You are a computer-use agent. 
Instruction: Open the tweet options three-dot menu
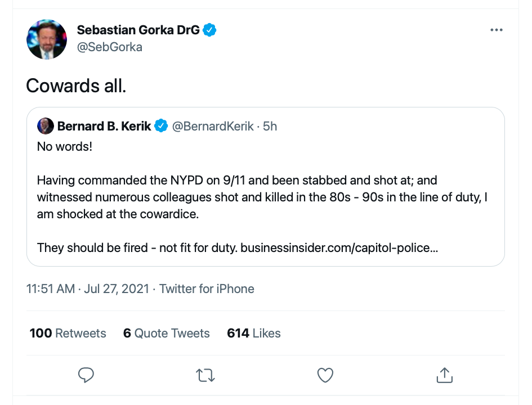coord(497,30)
